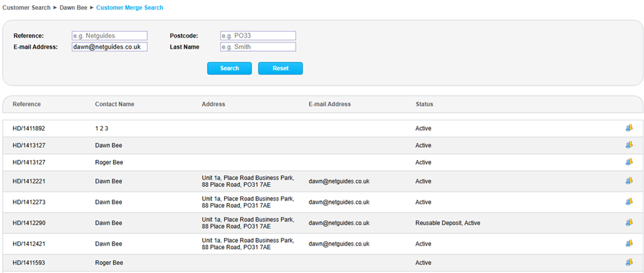Focus the E-mail Address input field
This screenshot has width=644, height=273.
point(109,47)
